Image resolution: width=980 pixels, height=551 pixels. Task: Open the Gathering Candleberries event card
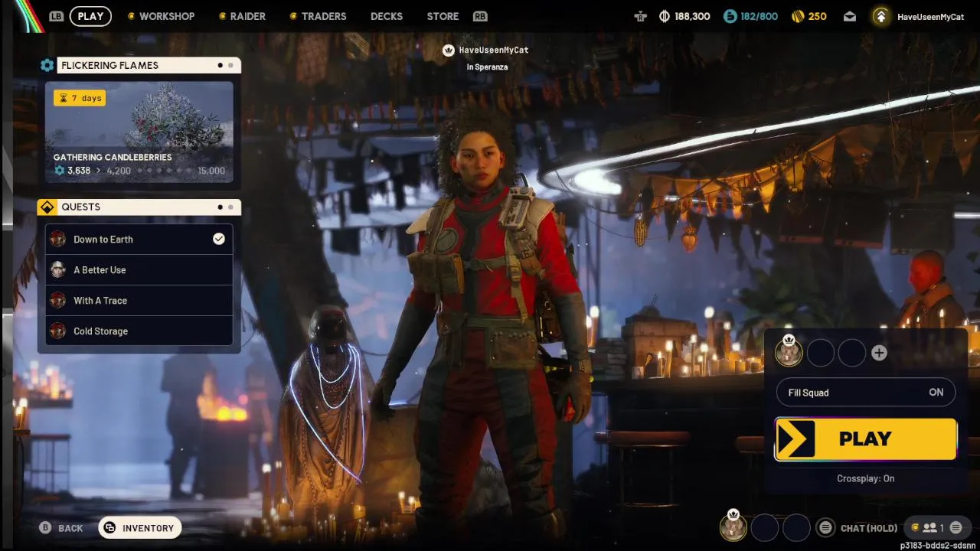click(x=139, y=132)
